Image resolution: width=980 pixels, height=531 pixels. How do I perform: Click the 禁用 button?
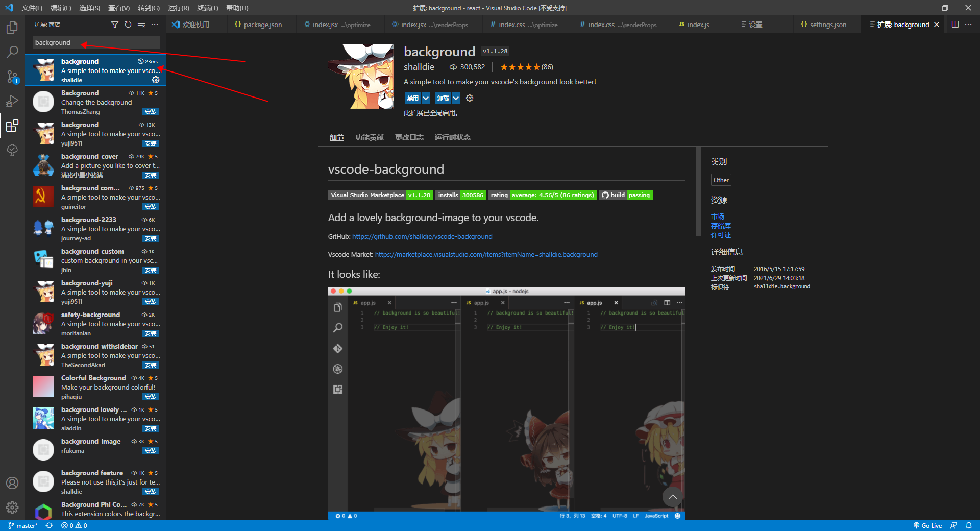[x=413, y=98]
